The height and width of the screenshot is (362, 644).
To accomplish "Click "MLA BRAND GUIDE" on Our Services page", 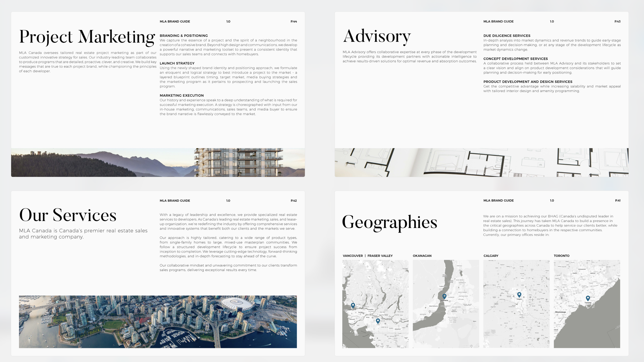I will pyautogui.click(x=175, y=201).
